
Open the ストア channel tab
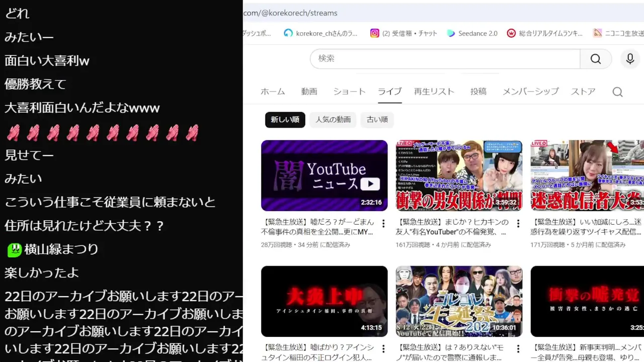583,92
